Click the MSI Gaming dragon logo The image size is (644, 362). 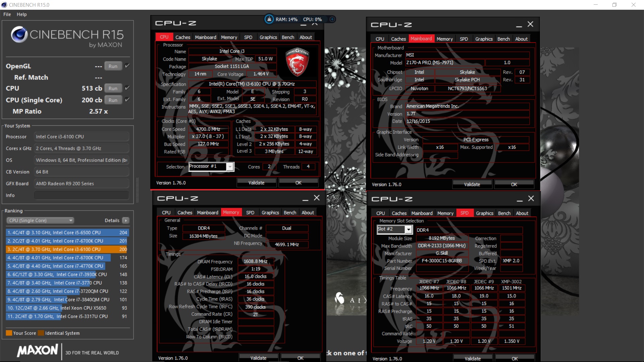pyautogui.click(x=297, y=62)
